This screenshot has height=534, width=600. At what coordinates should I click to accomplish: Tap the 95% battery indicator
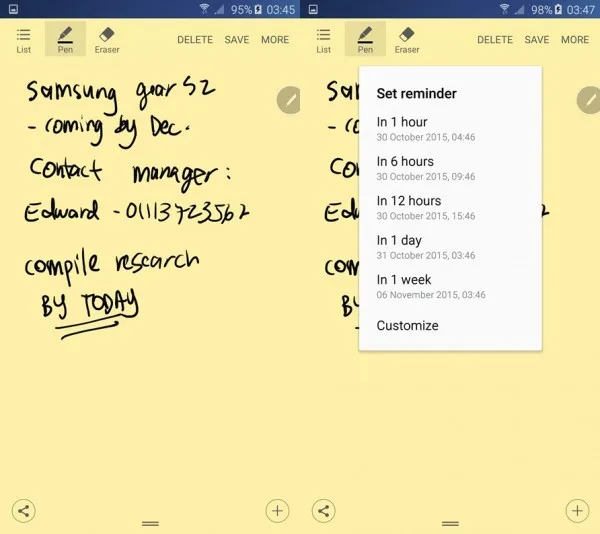pyautogui.click(x=246, y=9)
